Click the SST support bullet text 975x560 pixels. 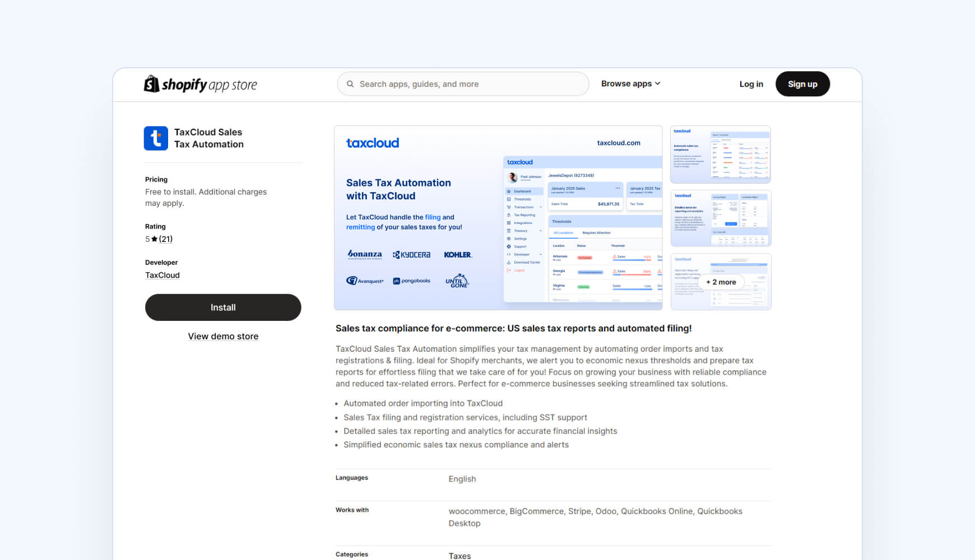click(465, 417)
